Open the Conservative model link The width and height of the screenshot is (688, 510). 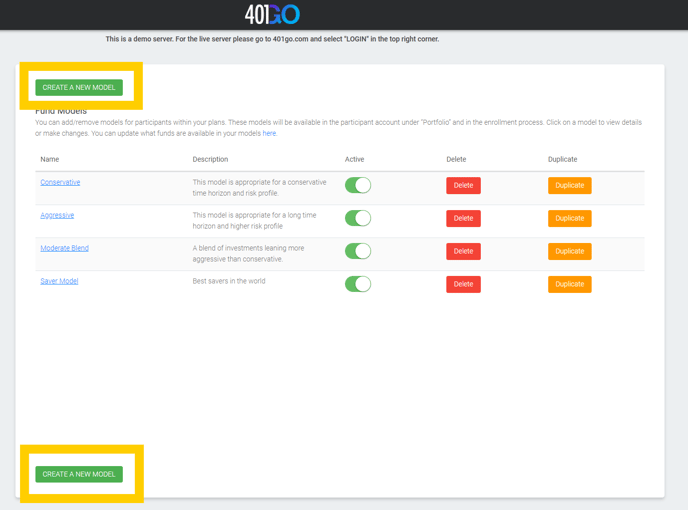(x=60, y=183)
